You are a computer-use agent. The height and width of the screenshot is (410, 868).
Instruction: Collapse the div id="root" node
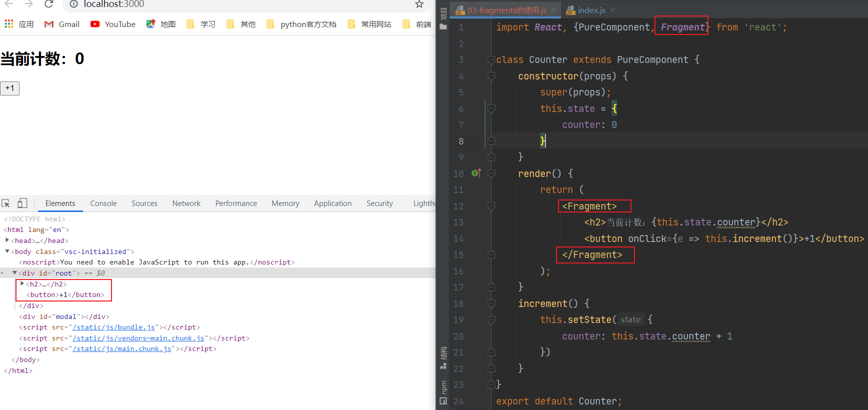click(x=14, y=273)
